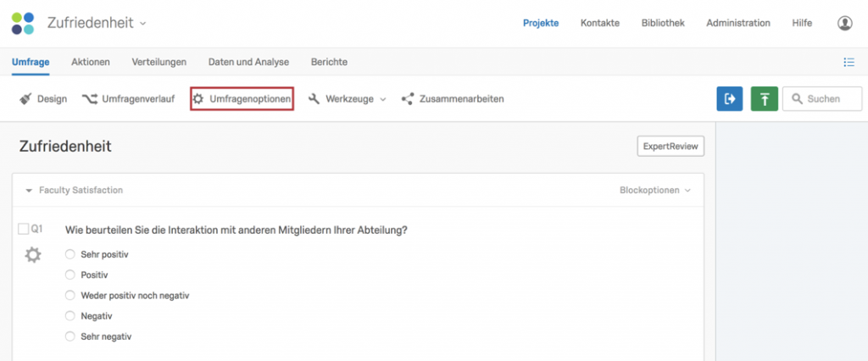This screenshot has width=868, height=361.
Task: Open the Verteilungen tab
Action: [159, 62]
